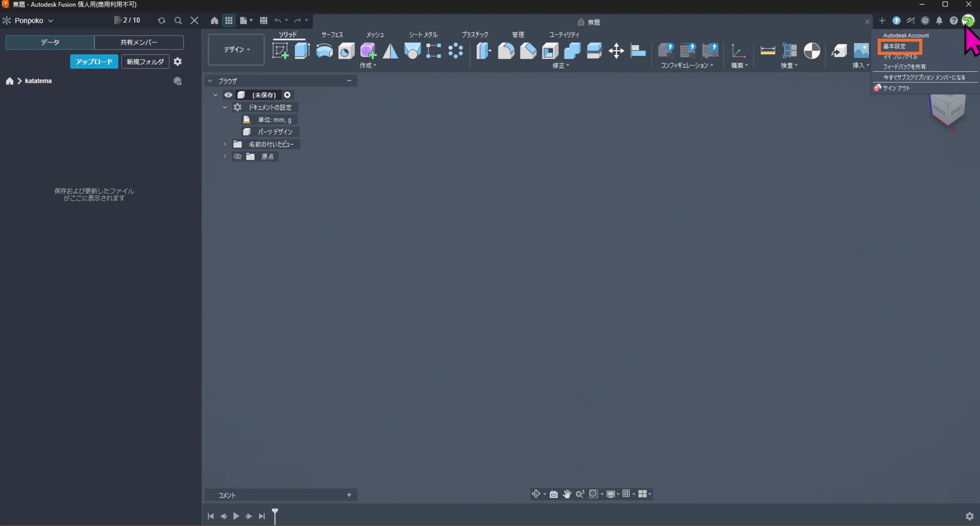Viewport: 980px width, 526px height.
Task: Click the Move/Copy cross-arrow icon
Action: point(616,51)
